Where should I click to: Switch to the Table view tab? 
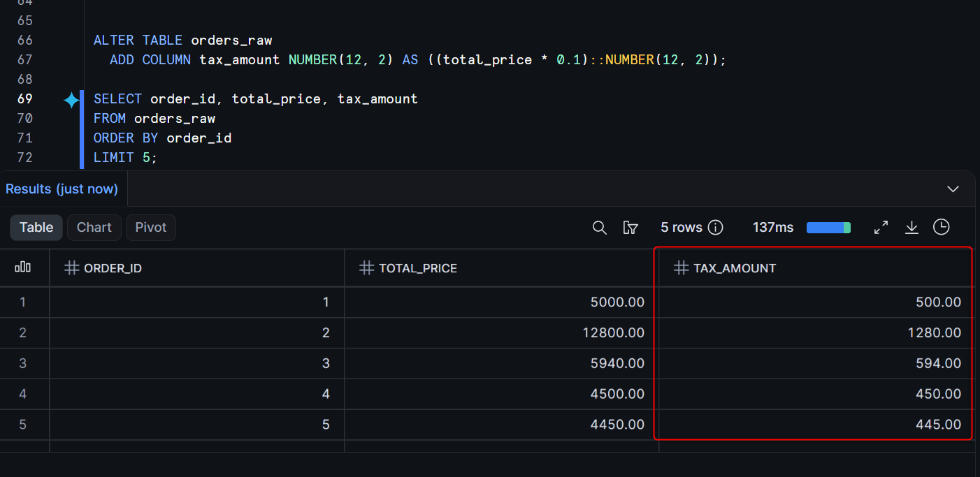pyautogui.click(x=36, y=228)
